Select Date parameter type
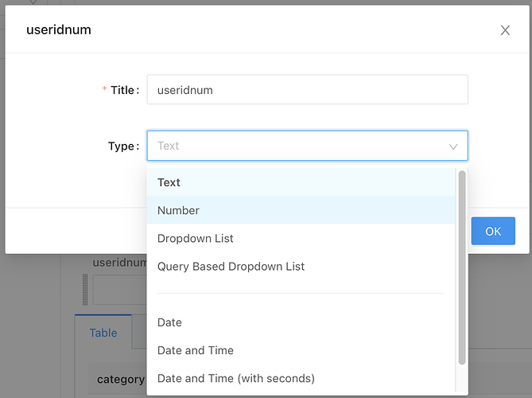Viewport: 532px width, 398px height. (301, 322)
